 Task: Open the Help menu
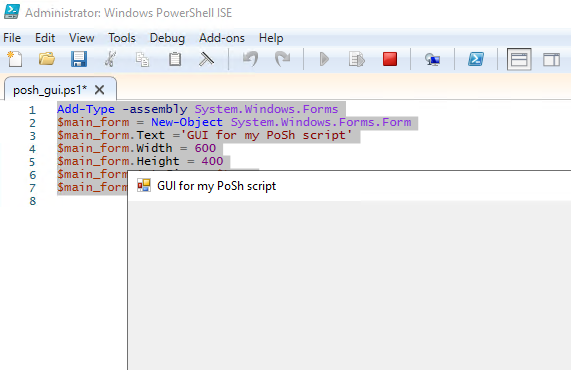[x=271, y=38]
